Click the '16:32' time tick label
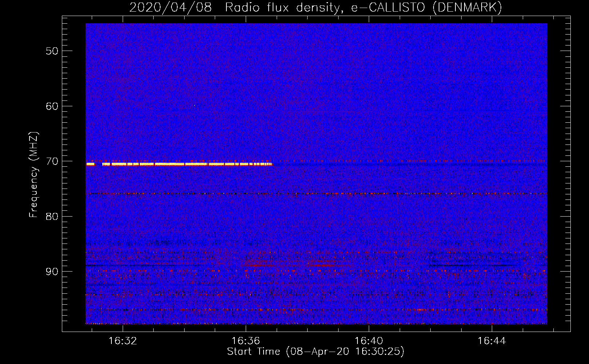This screenshot has width=589, height=364. click(123, 341)
